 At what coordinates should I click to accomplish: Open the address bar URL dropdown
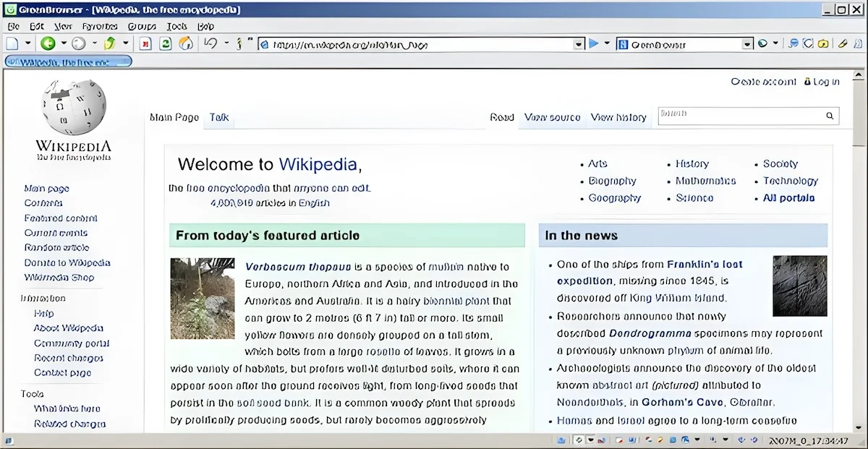point(578,44)
